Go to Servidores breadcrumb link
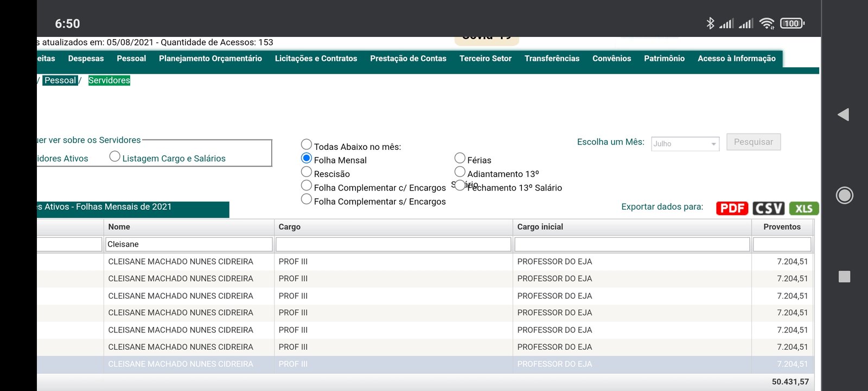 (x=109, y=80)
